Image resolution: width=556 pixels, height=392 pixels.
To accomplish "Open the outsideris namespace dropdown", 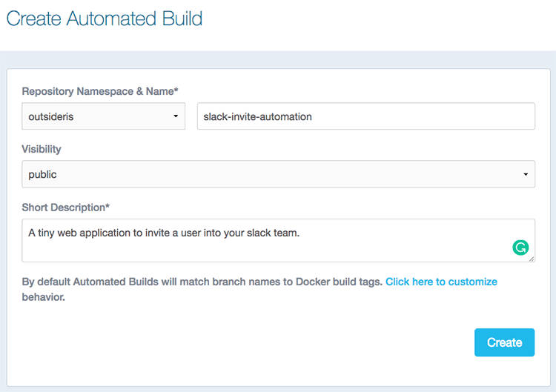I will pyautogui.click(x=103, y=116).
